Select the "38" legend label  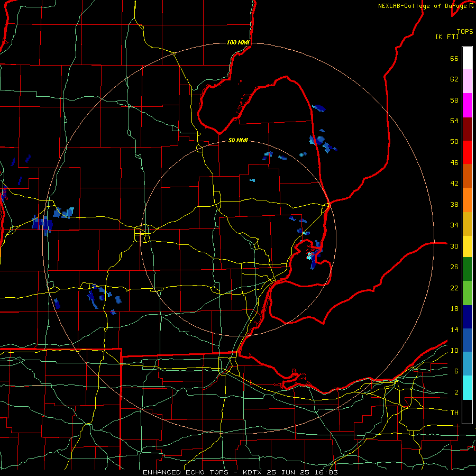[454, 204]
